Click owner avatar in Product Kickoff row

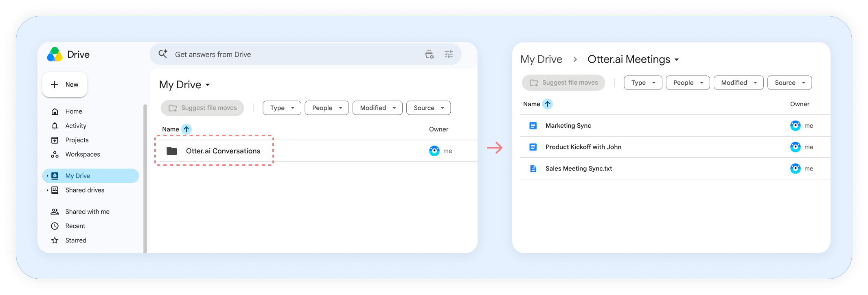[x=796, y=147]
